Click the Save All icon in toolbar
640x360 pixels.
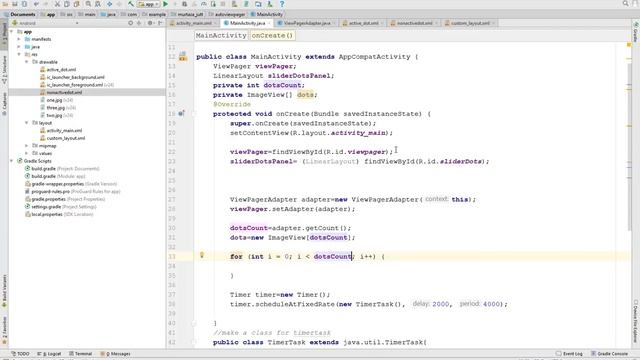15,4
